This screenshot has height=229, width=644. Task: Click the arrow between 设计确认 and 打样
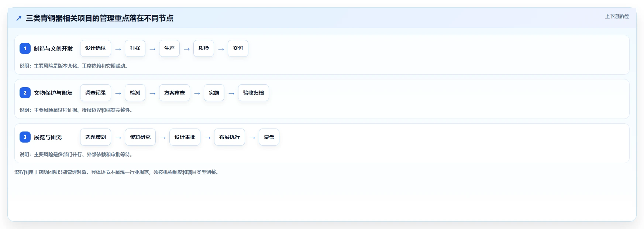pyautogui.click(x=118, y=49)
